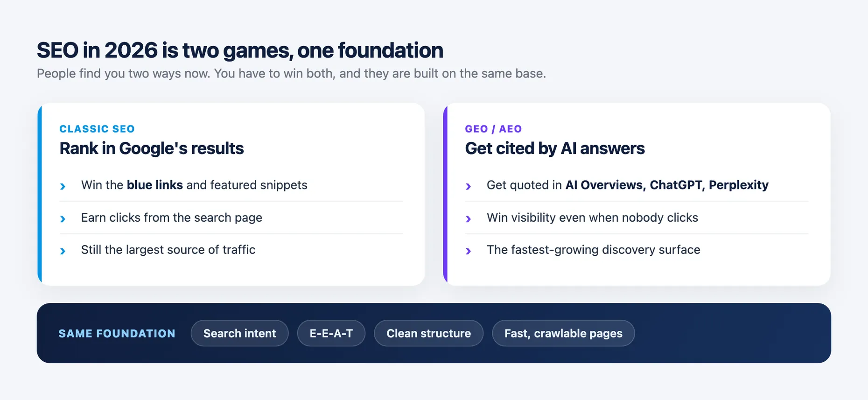This screenshot has width=868, height=400.
Task: Click the main title 'SEO in 2026 is two games'
Action: (165, 50)
